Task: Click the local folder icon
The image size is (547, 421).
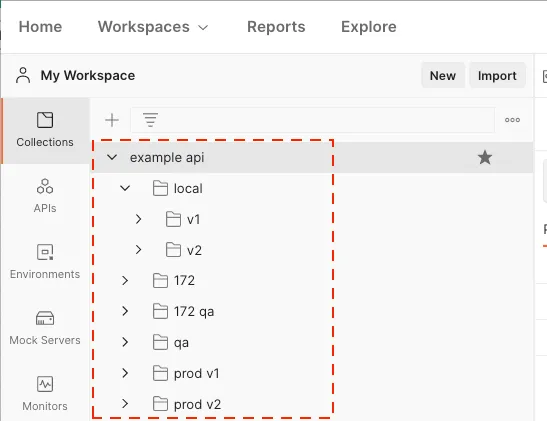Action: (x=160, y=188)
